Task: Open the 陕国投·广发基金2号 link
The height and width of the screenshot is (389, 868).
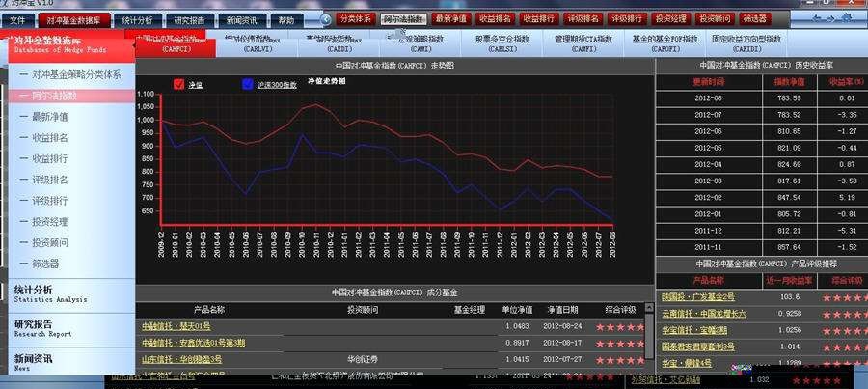Action: pyautogui.click(x=698, y=297)
